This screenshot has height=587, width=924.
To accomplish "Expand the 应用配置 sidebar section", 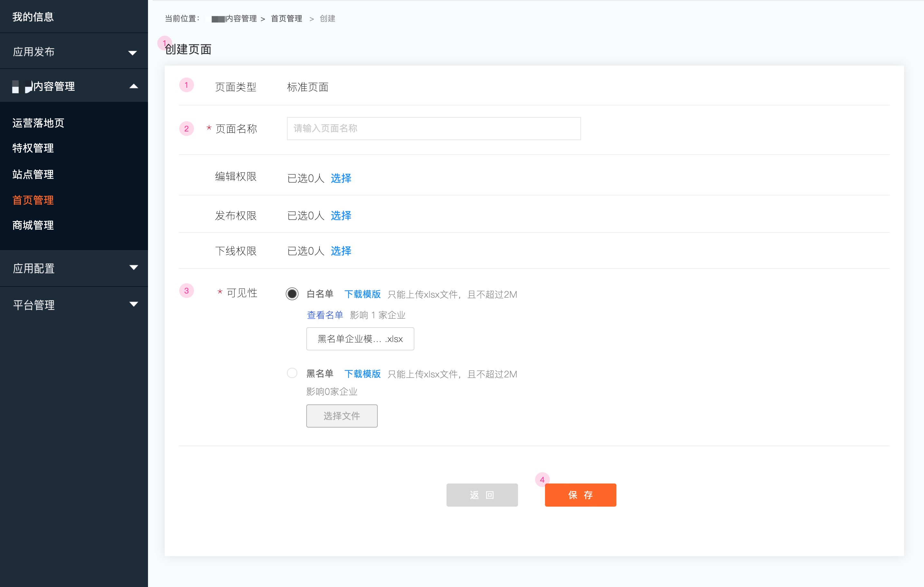I will 74,268.
